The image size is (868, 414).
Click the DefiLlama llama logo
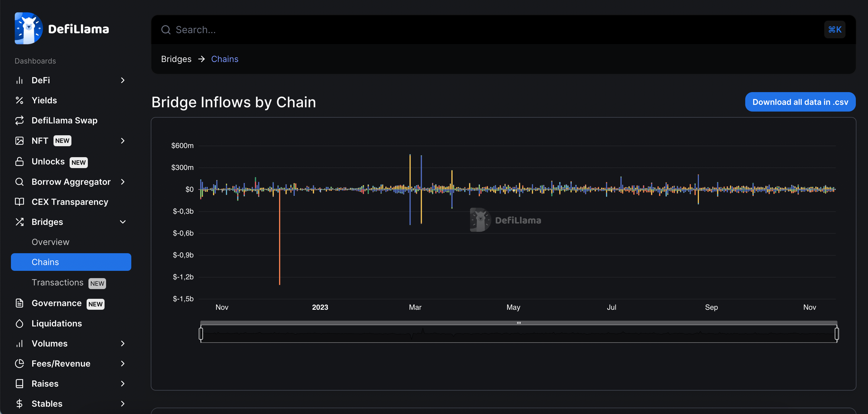(28, 28)
